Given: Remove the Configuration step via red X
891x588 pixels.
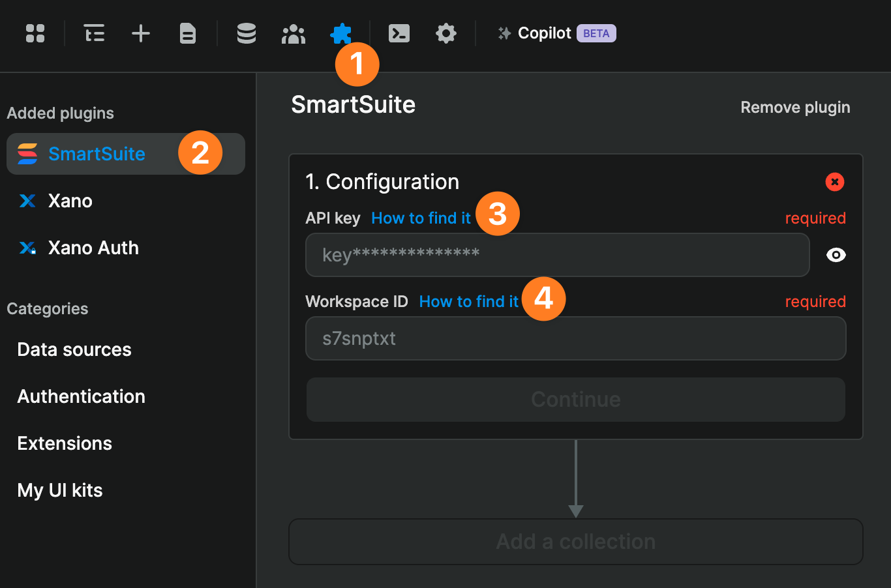Looking at the screenshot, I should tap(835, 182).
